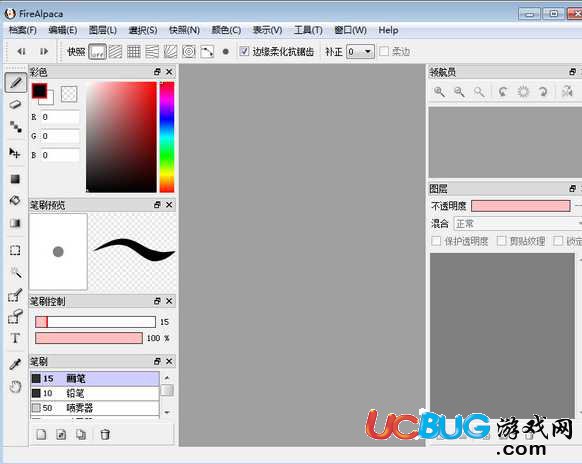This screenshot has height=464, width=582.
Task: Open the Layer (L) menu
Action: click(102, 30)
